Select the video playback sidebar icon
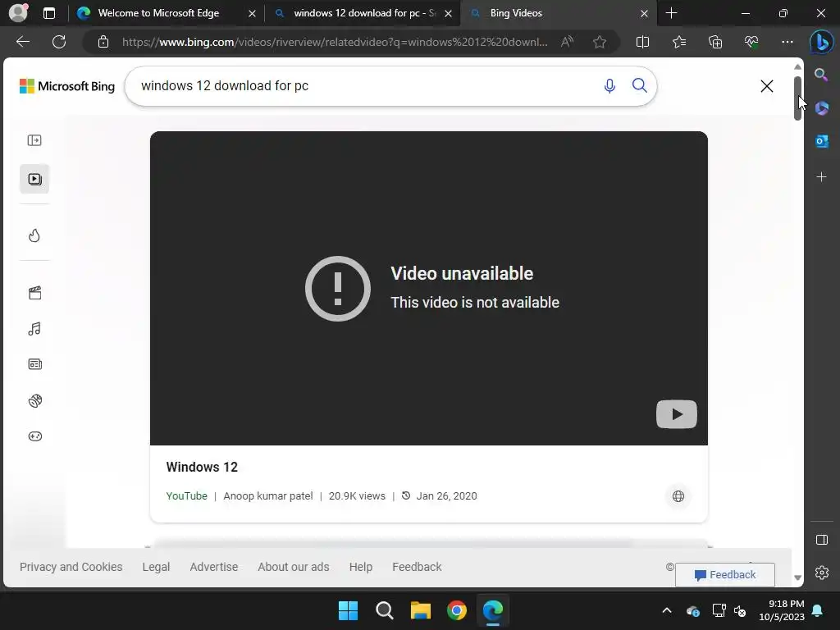The width and height of the screenshot is (840, 630). click(34, 179)
